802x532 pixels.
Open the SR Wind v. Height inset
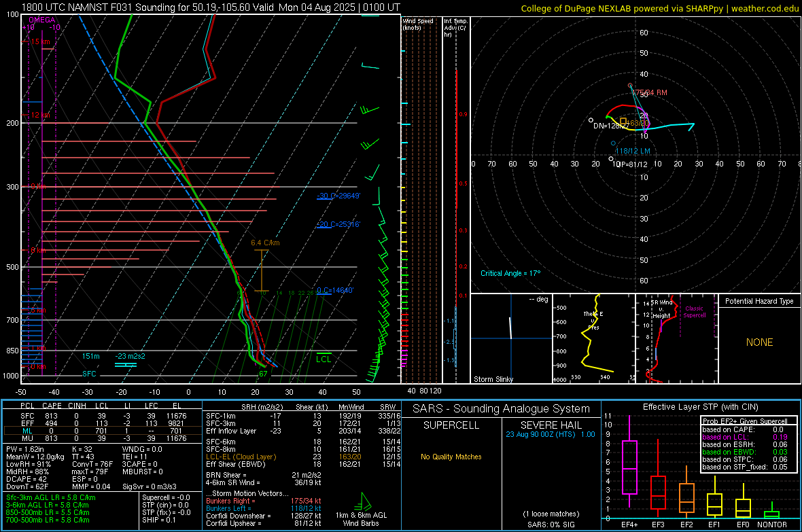click(677, 338)
